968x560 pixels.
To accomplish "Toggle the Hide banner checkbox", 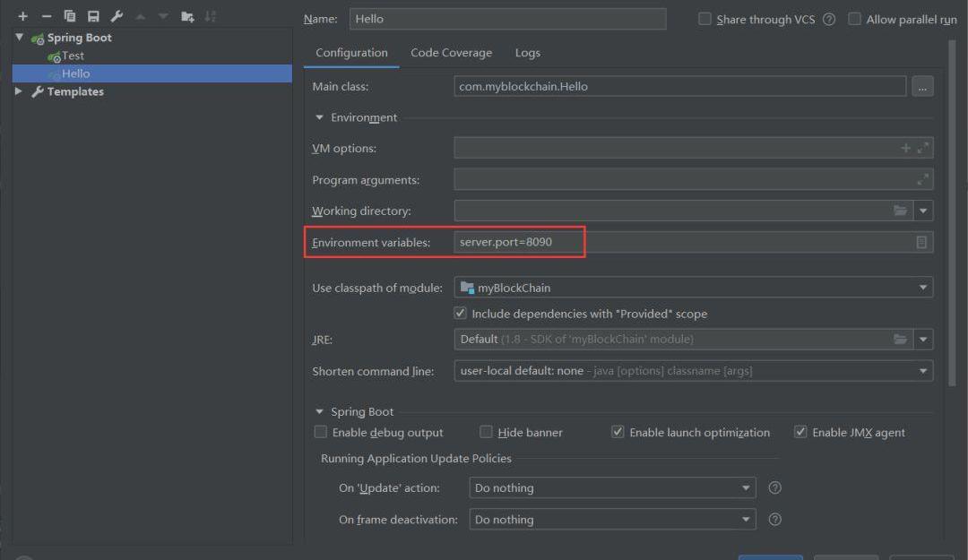I will click(x=487, y=432).
